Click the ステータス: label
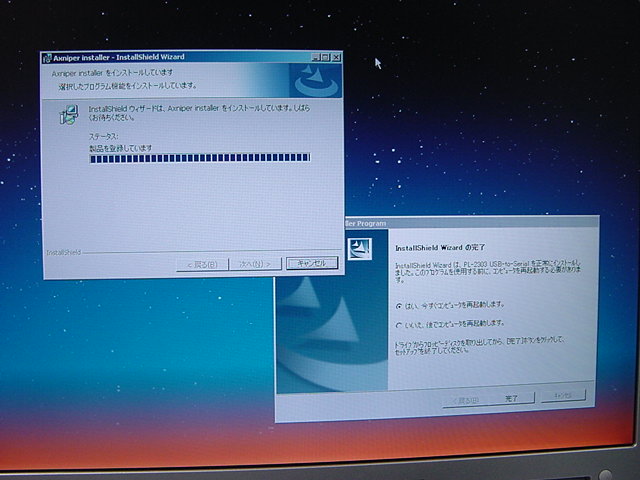 (104, 136)
